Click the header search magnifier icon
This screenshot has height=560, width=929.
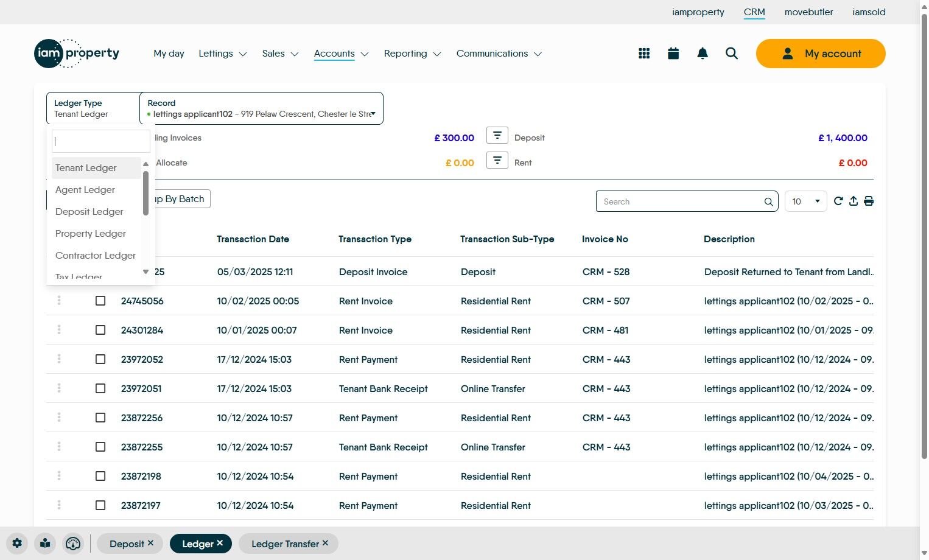732,54
